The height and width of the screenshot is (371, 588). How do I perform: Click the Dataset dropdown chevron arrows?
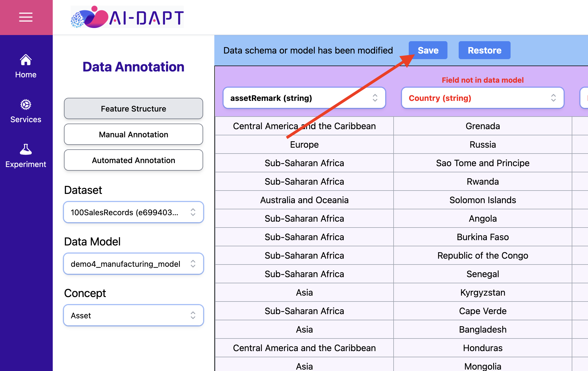click(193, 212)
